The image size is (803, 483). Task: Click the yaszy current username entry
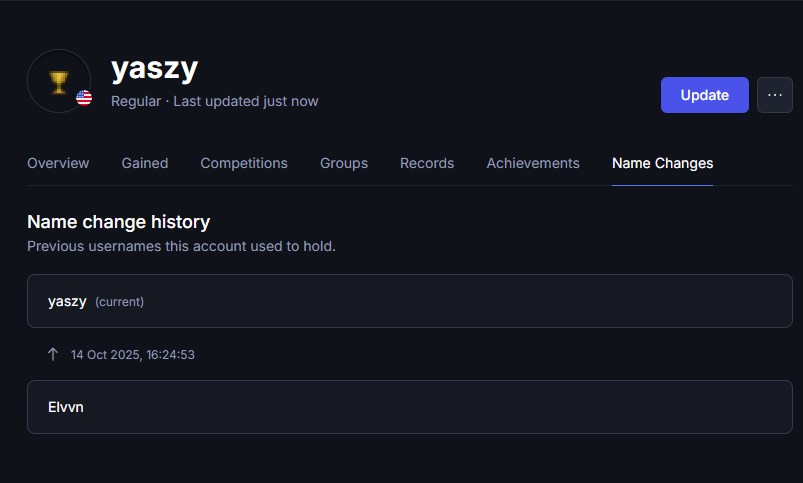68,301
